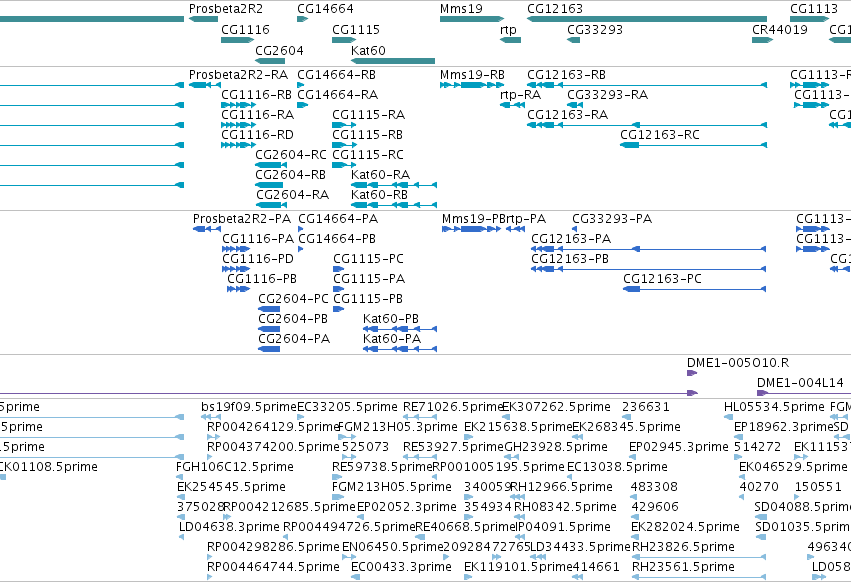
Task: Select the CG1115-RA transcript label
Action: (x=369, y=115)
